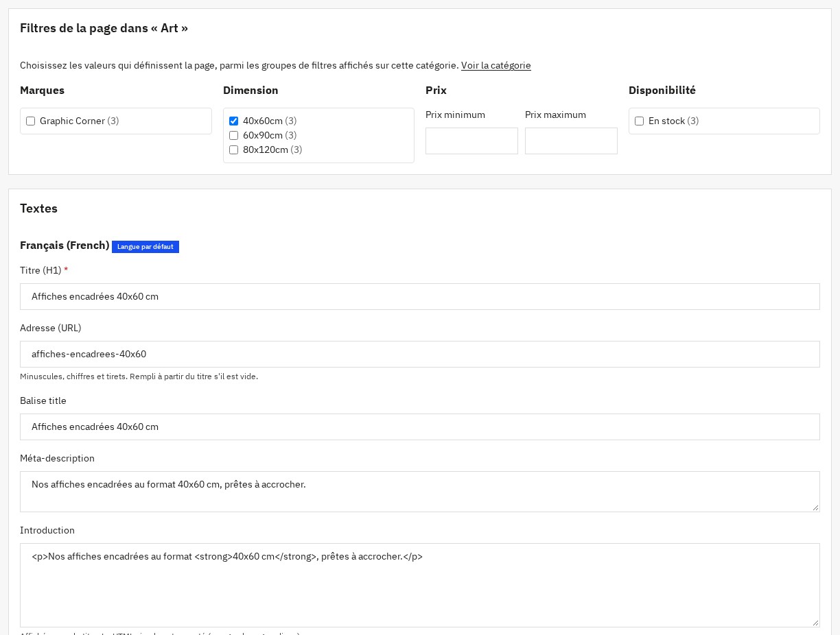
Task: Click the Filtres de la page heading
Action: point(104,28)
